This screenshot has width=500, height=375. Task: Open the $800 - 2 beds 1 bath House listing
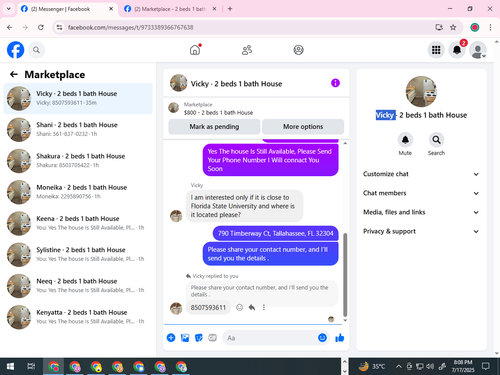218,113
